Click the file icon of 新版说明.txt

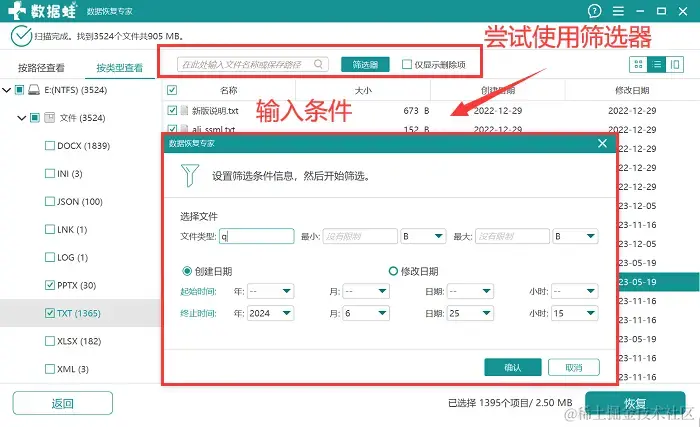[x=184, y=110]
